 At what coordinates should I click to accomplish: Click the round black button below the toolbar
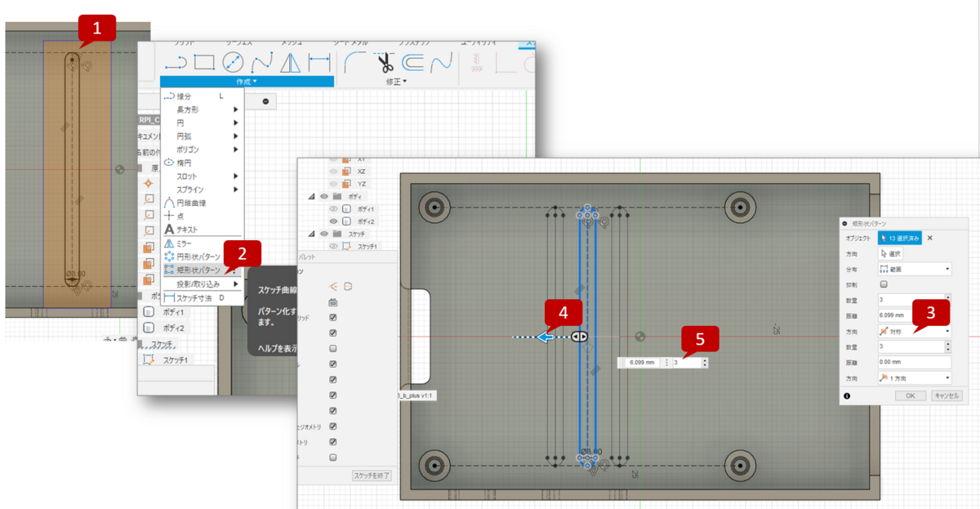265,101
